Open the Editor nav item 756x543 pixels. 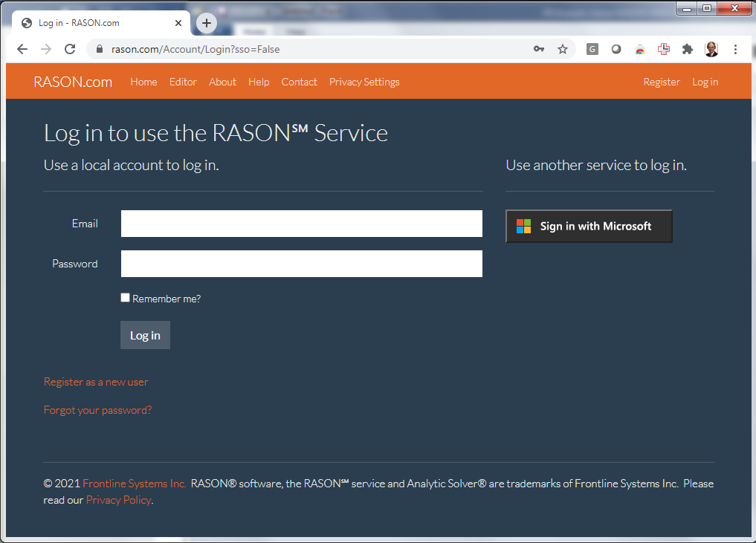click(183, 82)
